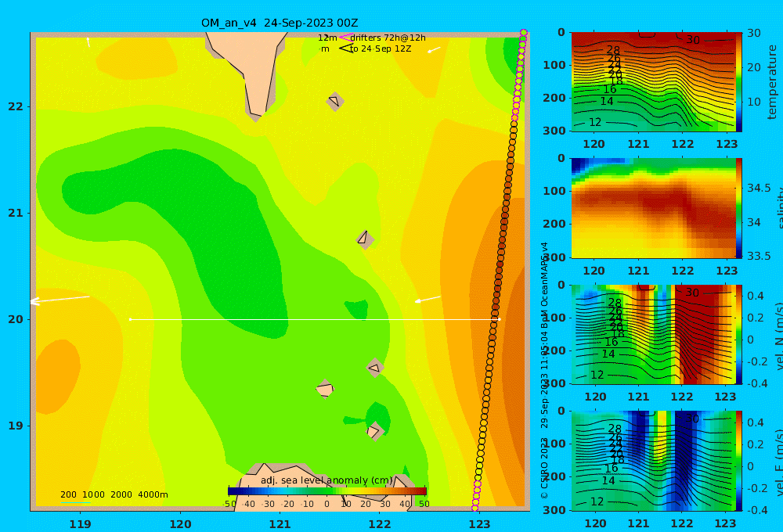Click the main map longitude 120 label

point(180,524)
